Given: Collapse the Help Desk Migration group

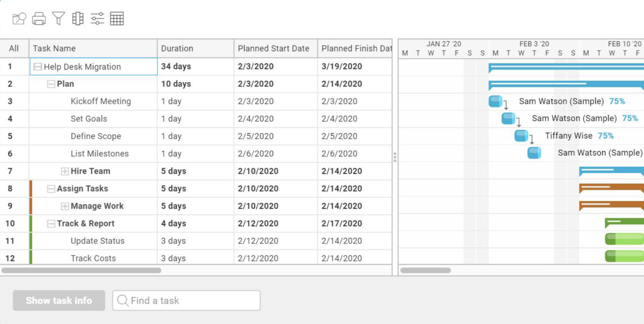Looking at the screenshot, I should pos(37,67).
